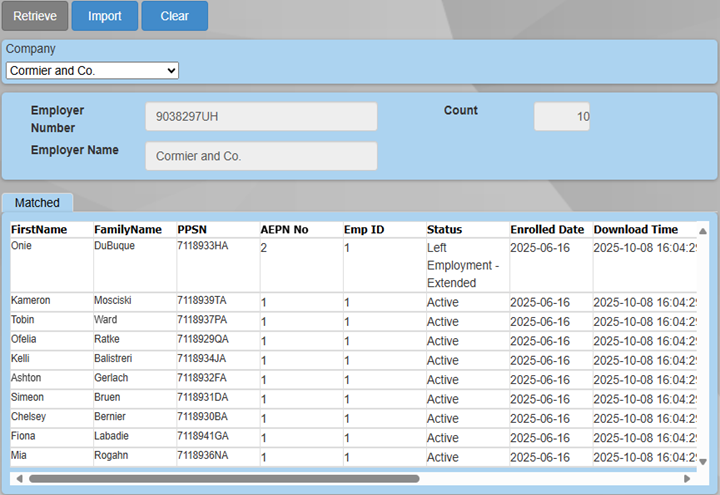Click the PPSN column header
Screen dimensions: 720x495
(192, 230)
